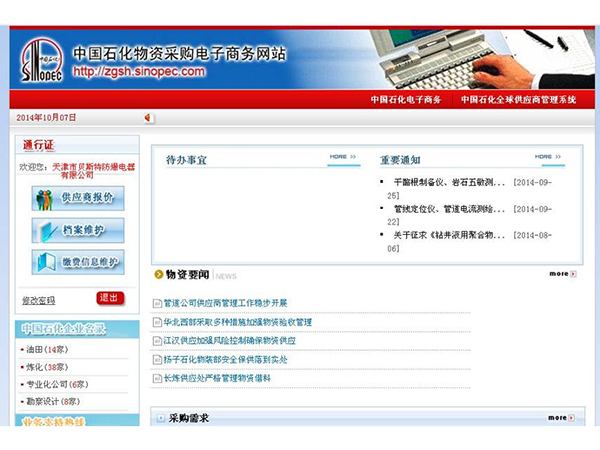Click the 通行证 panel heading
600x450 pixels.
pyautogui.click(x=38, y=145)
